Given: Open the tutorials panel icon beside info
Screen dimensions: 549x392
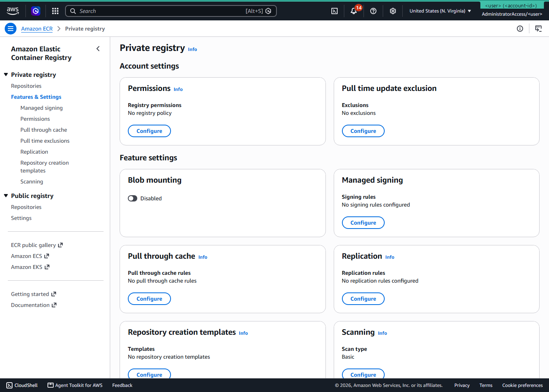Looking at the screenshot, I should tap(538, 29).
